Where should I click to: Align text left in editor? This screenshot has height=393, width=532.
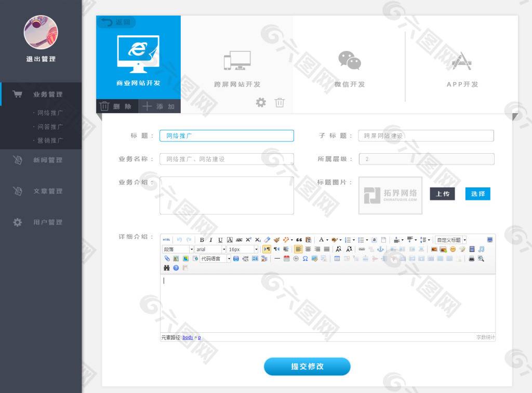tap(298, 249)
